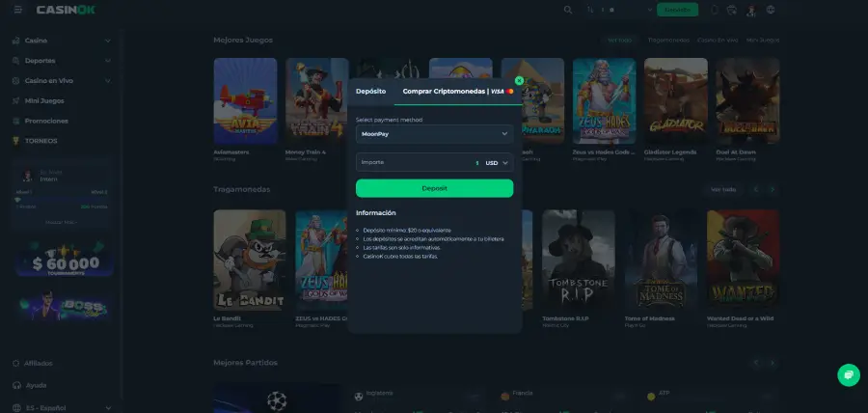Open the notifications bell icon
This screenshot has width=868, height=413.
715,10
